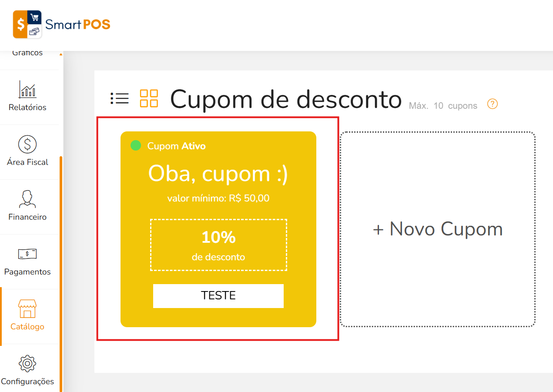Open the Gráficos menu item

pyautogui.click(x=27, y=53)
